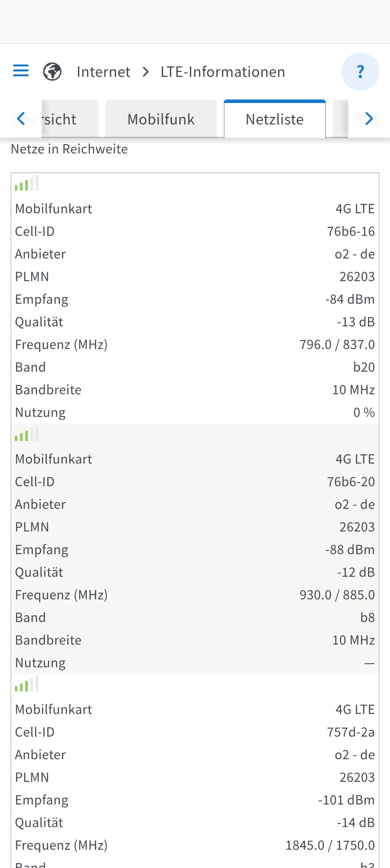Click signal bars icon of cell 76b6-16
This screenshot has width=390, height=868.
26,184
